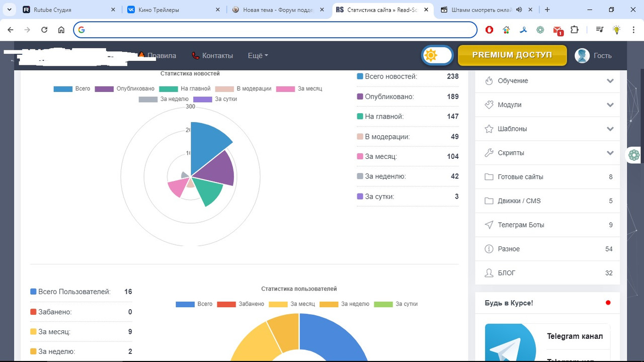The height and width of the screenshot is (362, 644).
Task: Toggle Всего legend in users chart
Action: click(194, 304)
